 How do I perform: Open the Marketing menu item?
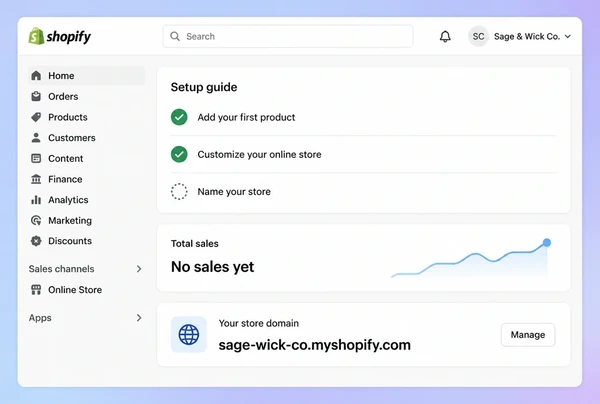86,220
